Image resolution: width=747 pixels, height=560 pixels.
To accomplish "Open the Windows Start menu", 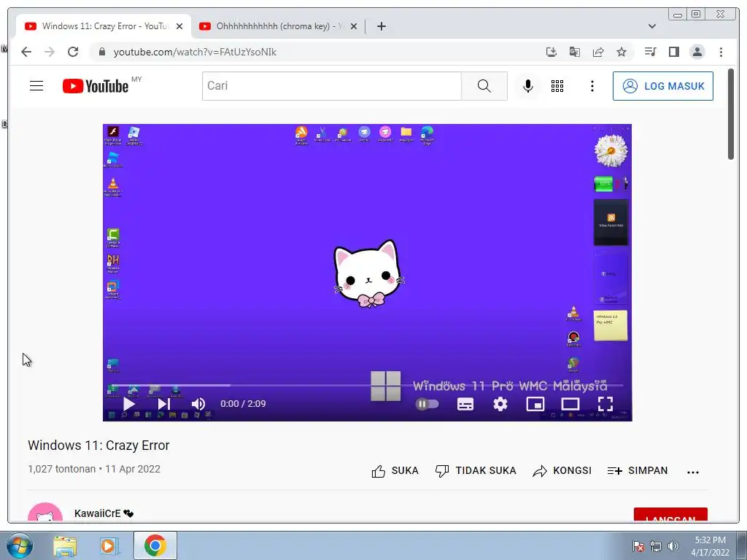I will [19, 545].
